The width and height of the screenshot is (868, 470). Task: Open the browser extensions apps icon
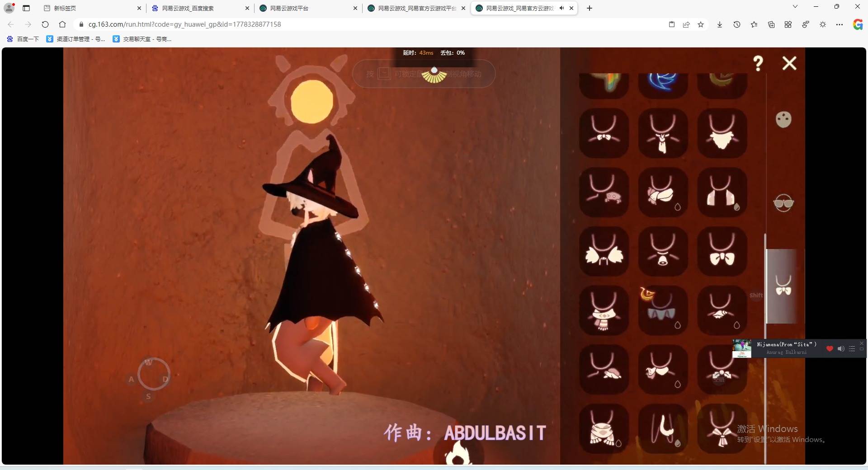(x=788, y=24)
